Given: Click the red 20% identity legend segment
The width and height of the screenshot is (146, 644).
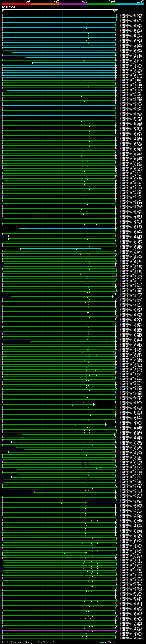Looking at the screenshot, I should coord(16,4).
